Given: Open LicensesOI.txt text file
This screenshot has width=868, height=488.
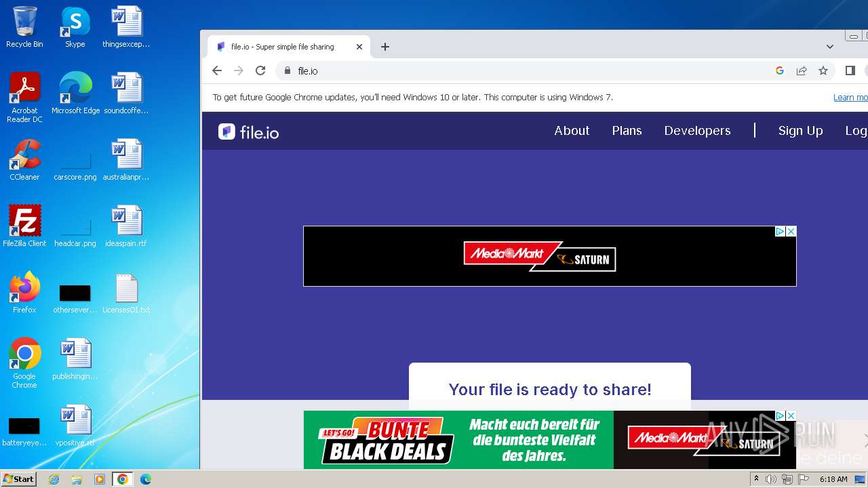Looking at the screenshot, I should [126, 293].
